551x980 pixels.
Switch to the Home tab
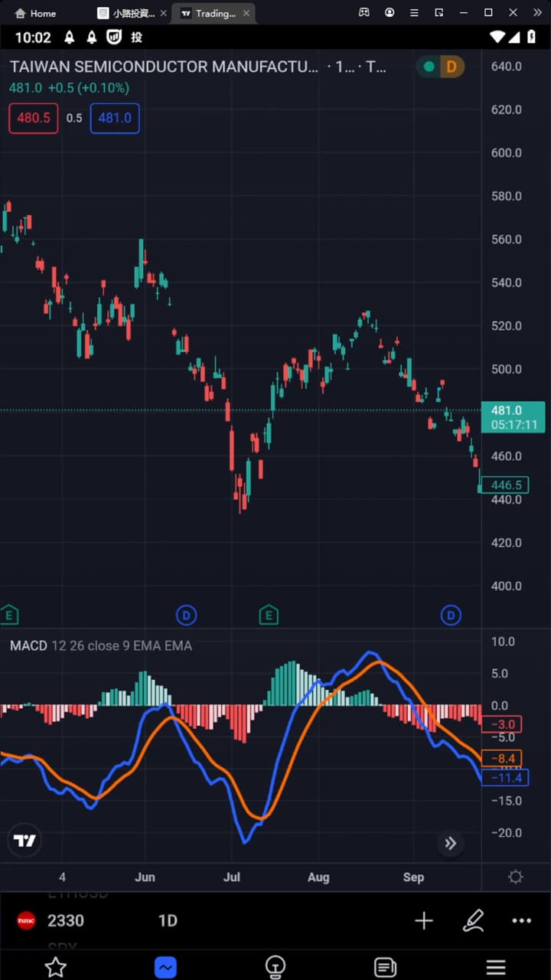(x=36, y=13)
